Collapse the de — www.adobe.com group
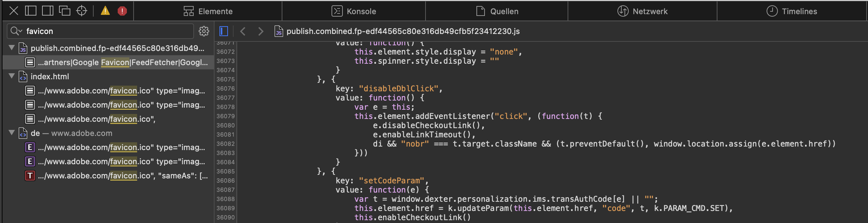868x223 pixels. tap(12, 133)
